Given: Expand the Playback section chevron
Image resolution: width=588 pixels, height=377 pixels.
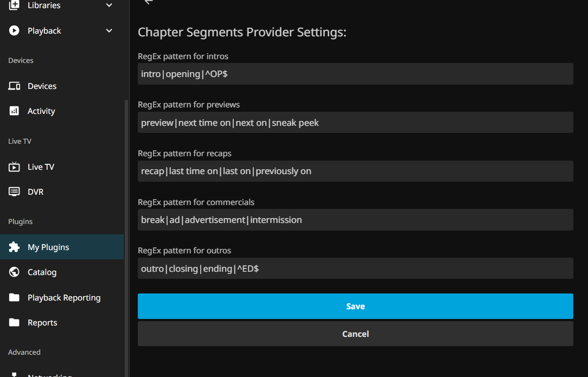Looking at the screenshot, I should [x=109, y=31].
